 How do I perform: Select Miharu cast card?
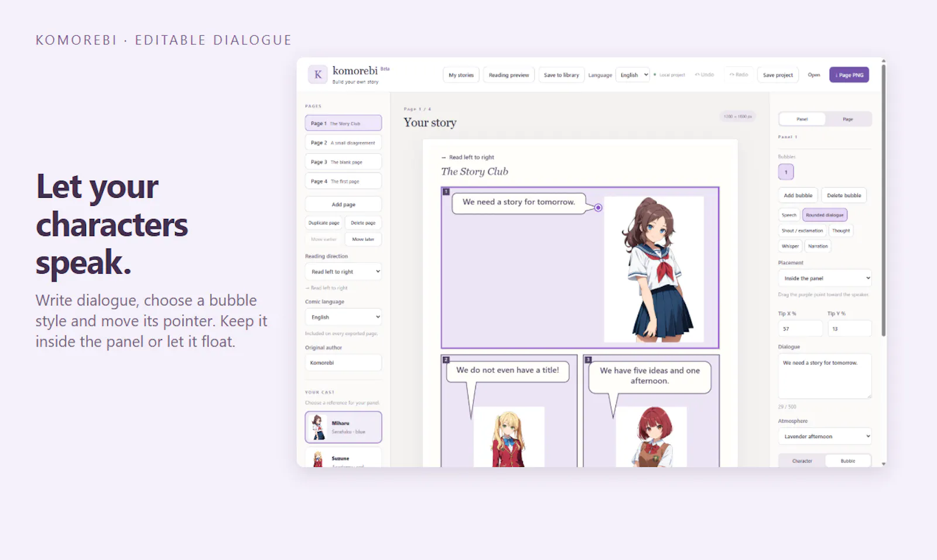click(343, 427)
